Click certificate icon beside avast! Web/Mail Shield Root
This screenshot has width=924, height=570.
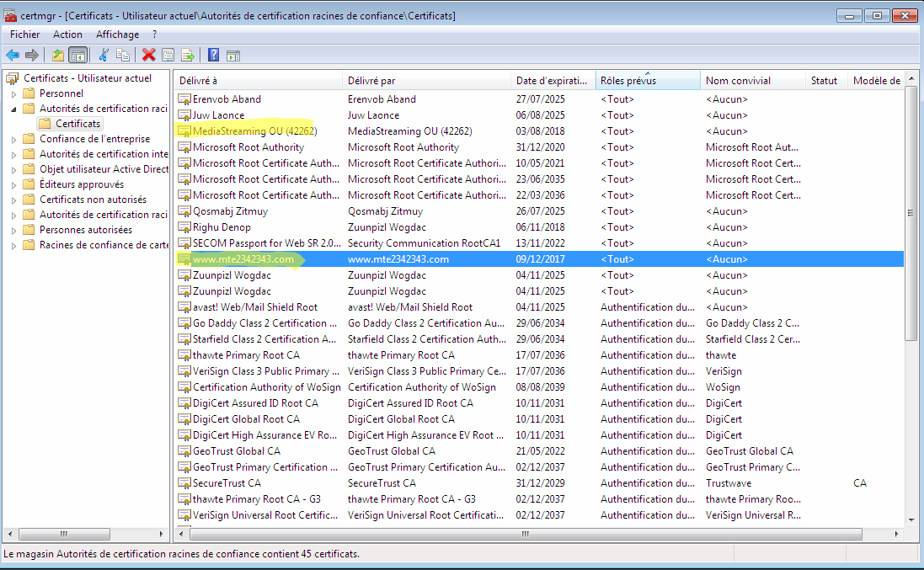pos(184,307)
